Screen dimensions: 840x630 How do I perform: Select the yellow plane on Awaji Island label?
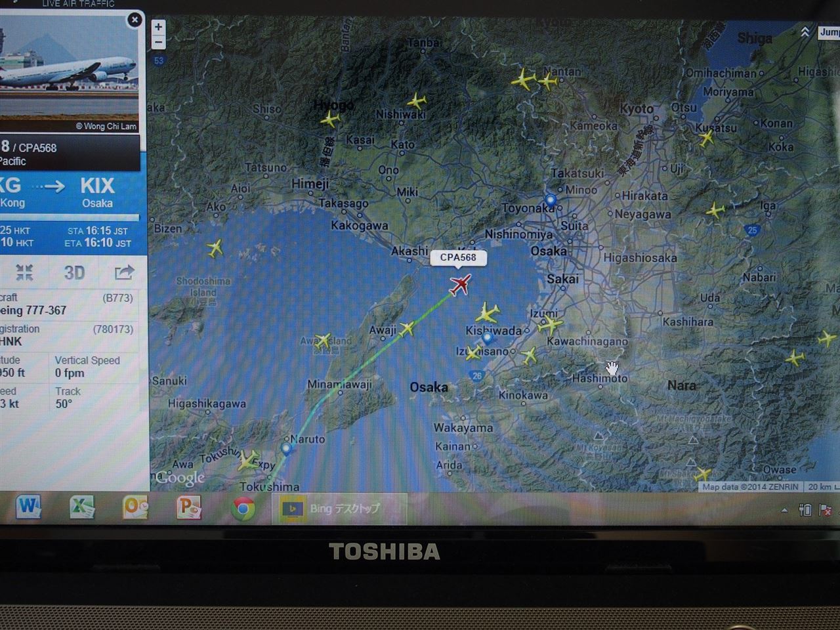click(322, 340)
